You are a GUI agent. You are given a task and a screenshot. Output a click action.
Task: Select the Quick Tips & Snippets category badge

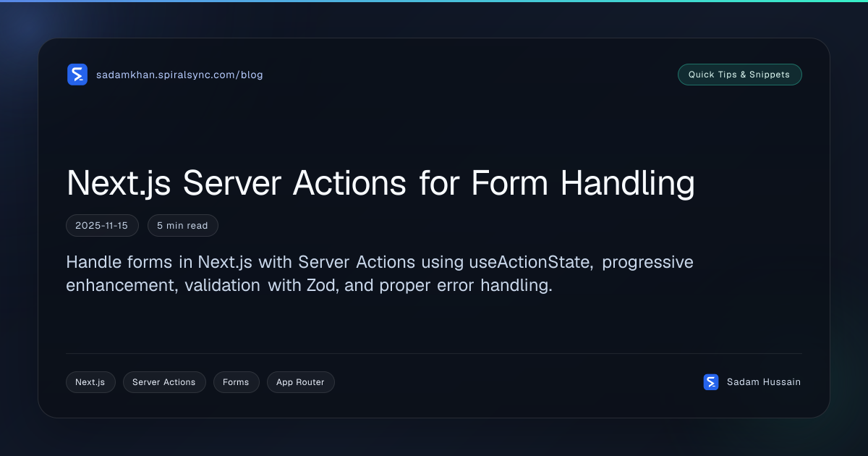(739, 75)
